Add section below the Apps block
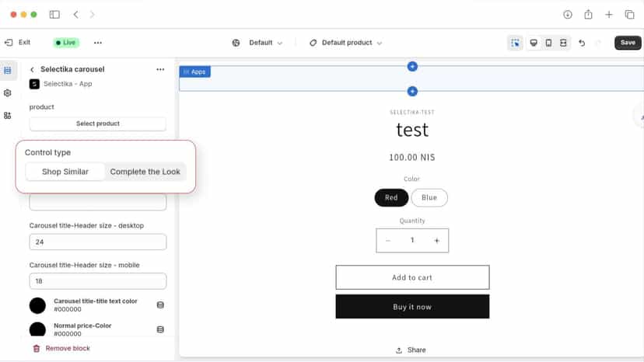 tap(412, 92)
